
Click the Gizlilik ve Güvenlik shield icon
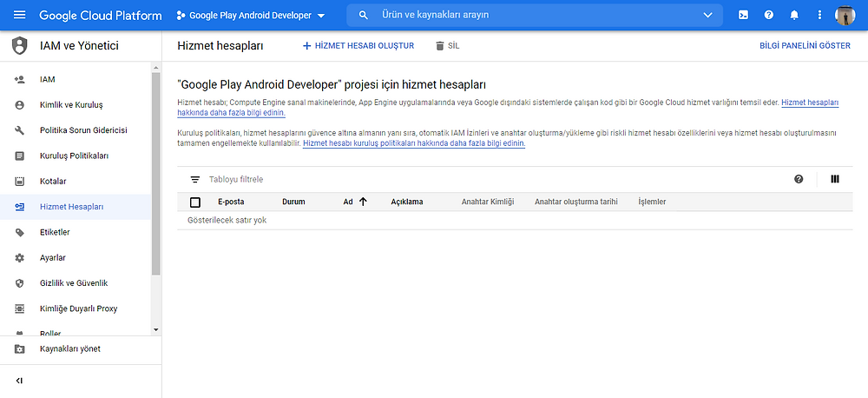pos(19,283)
